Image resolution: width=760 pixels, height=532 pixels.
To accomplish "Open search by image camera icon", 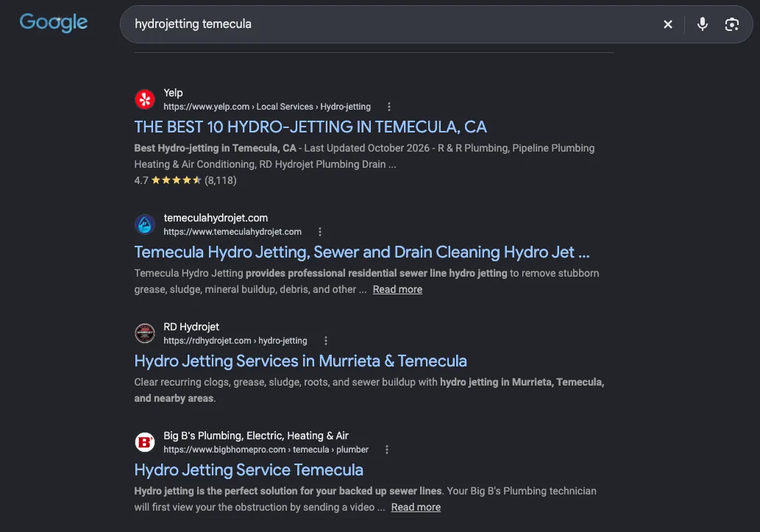I will coord(731,24).
